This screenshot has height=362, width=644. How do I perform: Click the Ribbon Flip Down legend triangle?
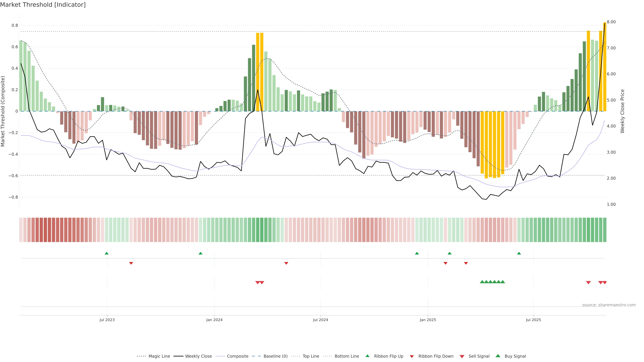tap(412, 356)
